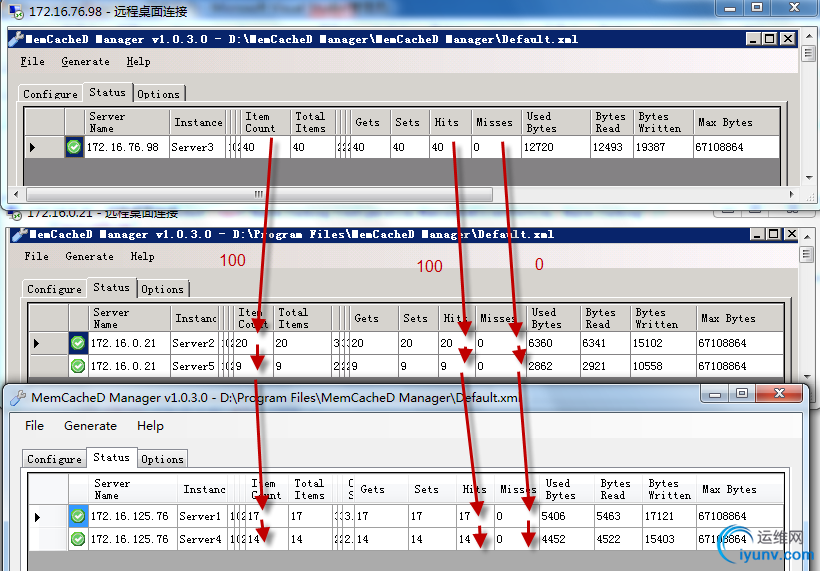Click Sets column header in middle window

pyautogui.click(x=418, y=318)
